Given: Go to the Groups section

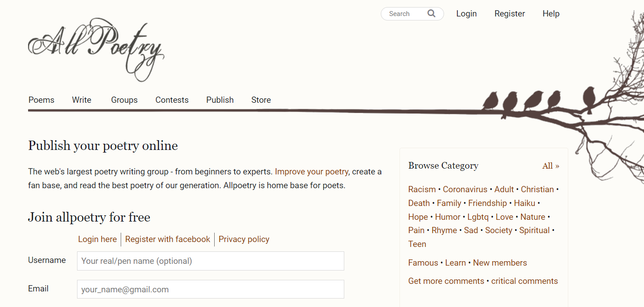Looking at the screenshot, I should coord(124,100).
